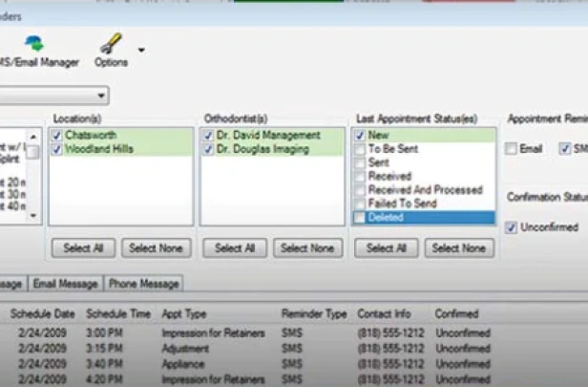Toggle the Woodland Hills checkbox

point(56,149)
